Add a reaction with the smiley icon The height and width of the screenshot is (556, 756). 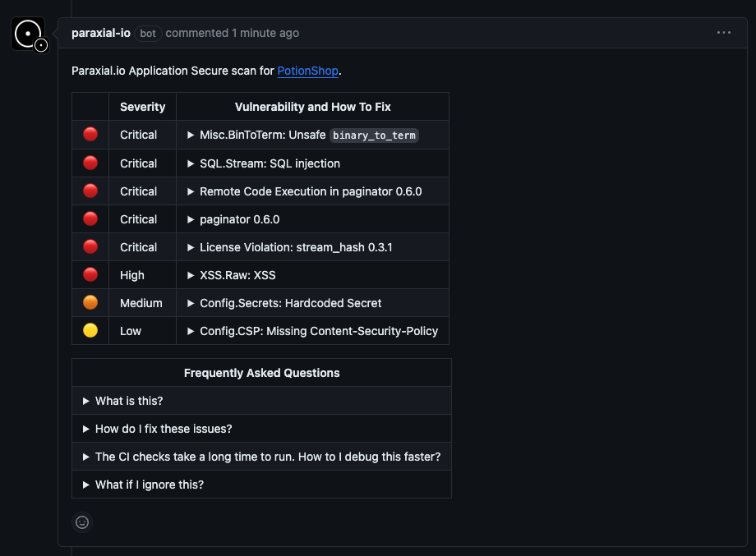(82, 522)
